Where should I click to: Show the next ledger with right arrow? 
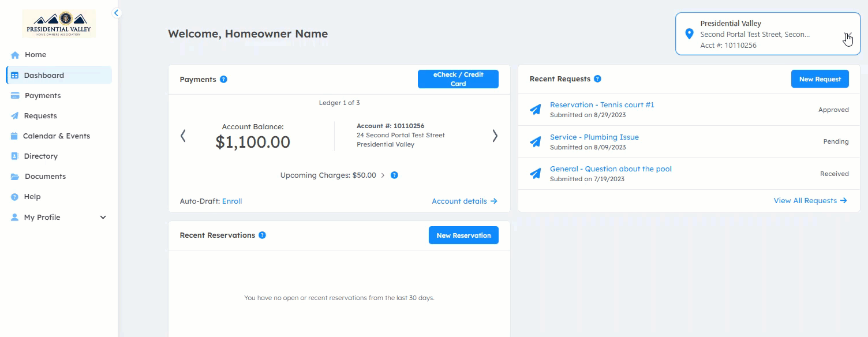[495, 136]
